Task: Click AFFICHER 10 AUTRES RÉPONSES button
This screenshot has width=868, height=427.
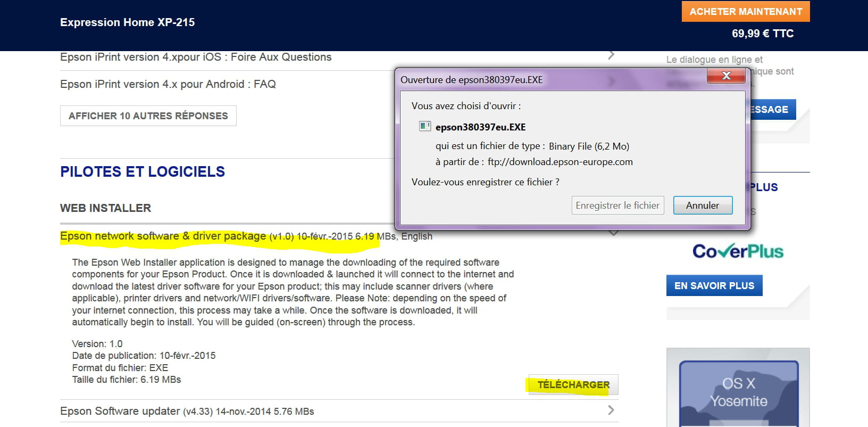Action: point(148,116)
